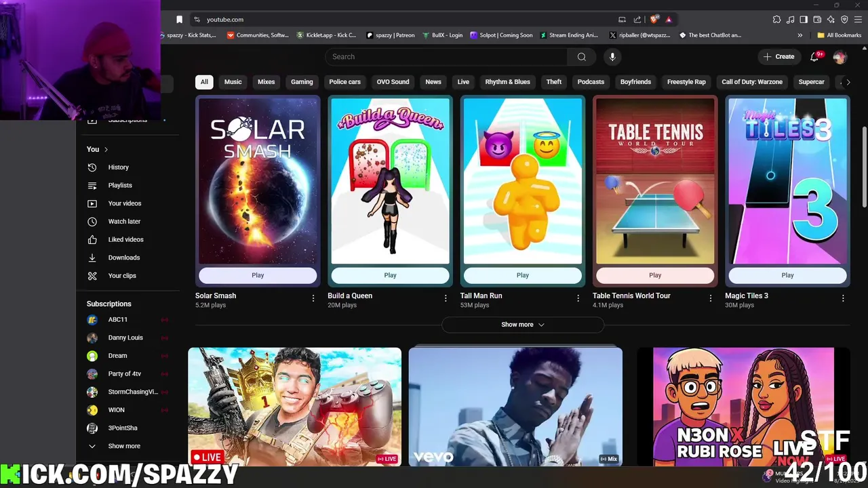Open the N3ON X Rubi Rose thumbnail
The height and width of the screenshot is (488, 868).
coord(743,407)
